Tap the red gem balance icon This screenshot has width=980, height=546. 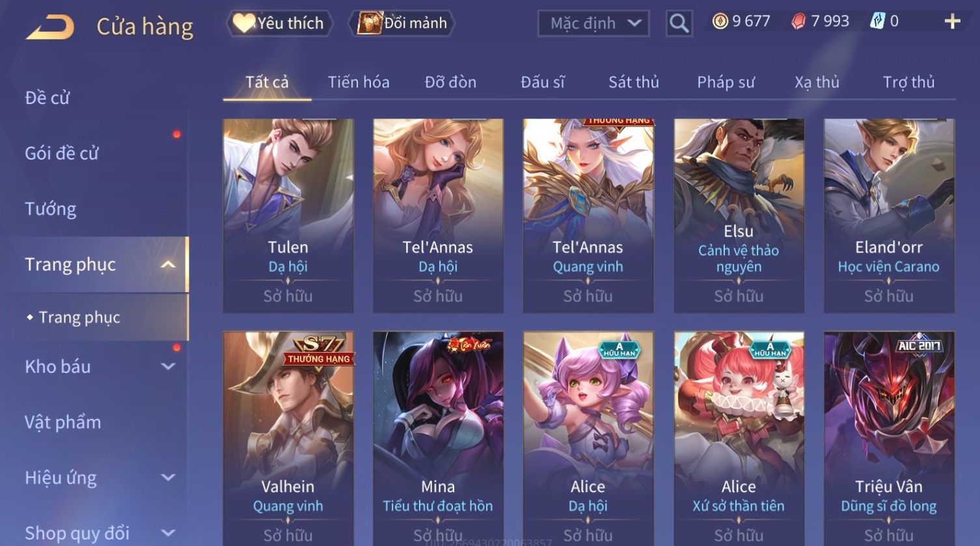(798, 21)
